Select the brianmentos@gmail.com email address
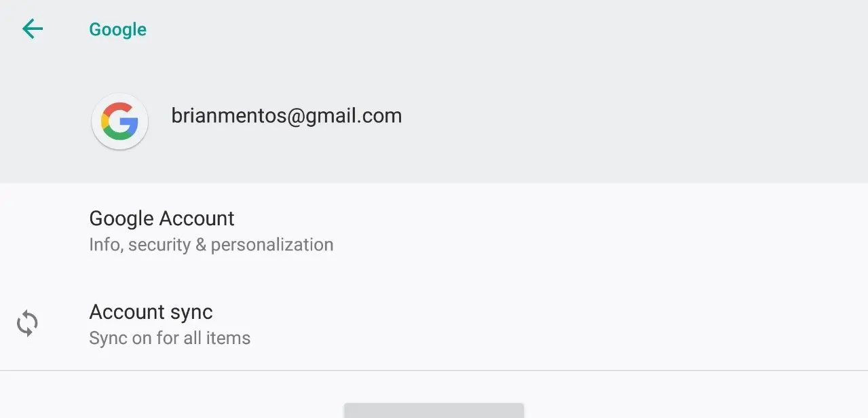The image size is (868, 418). click(286, 116)
